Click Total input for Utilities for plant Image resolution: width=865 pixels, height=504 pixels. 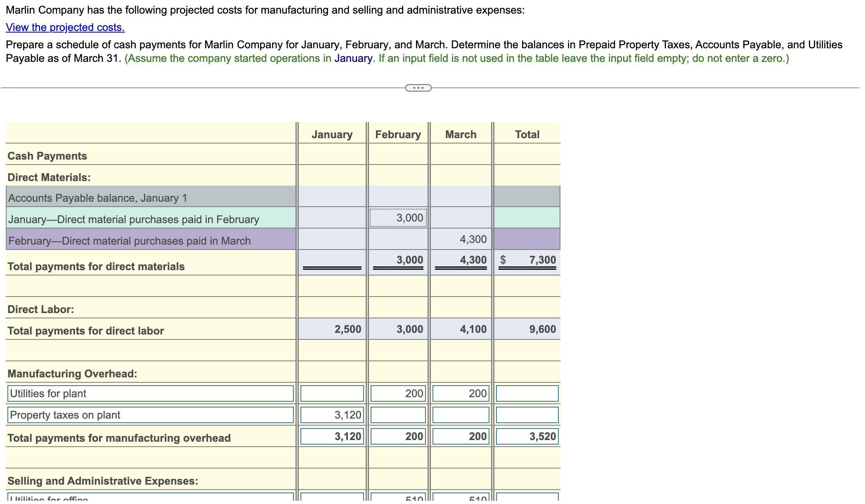click(x=527, y=393)
